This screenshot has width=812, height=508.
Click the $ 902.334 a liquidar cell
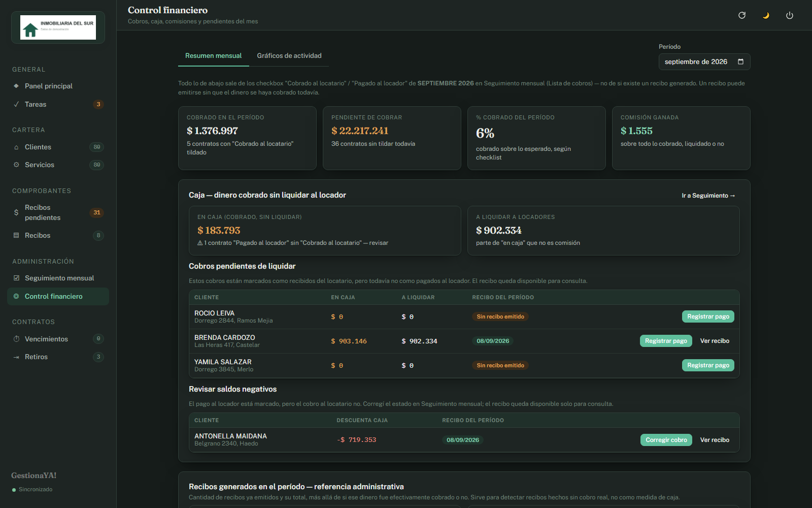419,341
